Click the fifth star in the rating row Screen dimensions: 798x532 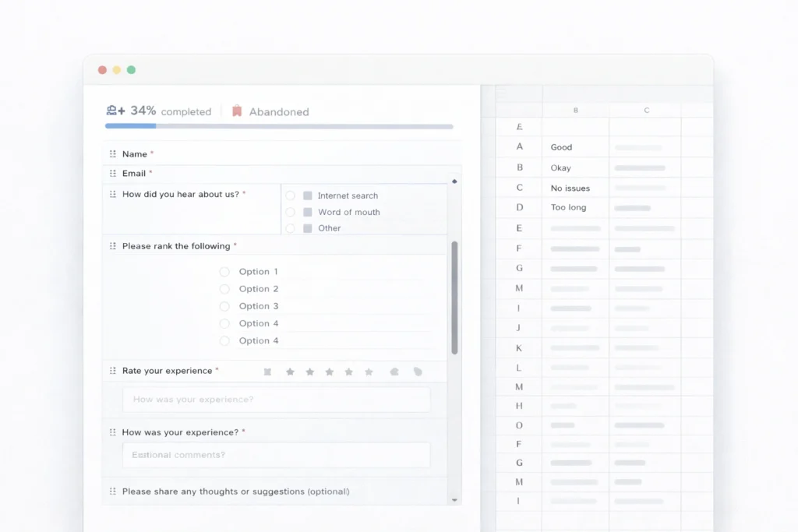click(x=369, y=372)
